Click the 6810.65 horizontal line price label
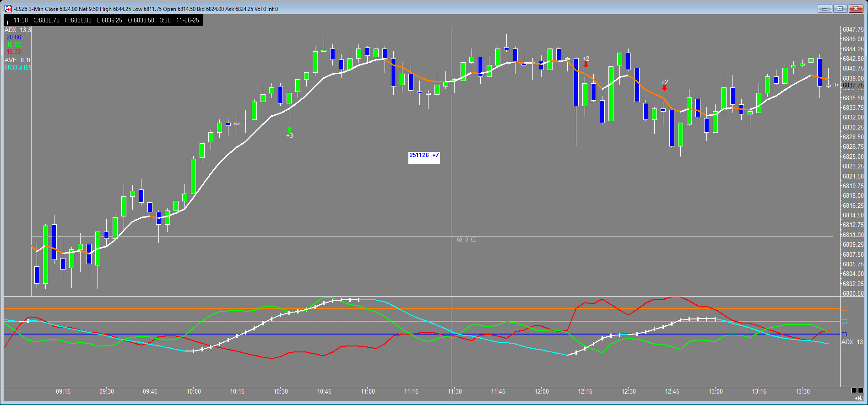 [x=467, y=240]
